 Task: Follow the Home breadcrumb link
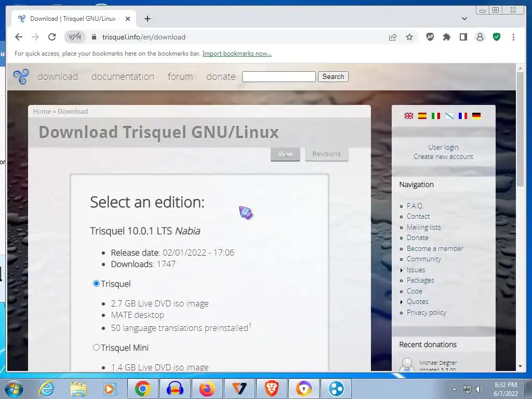42,111
